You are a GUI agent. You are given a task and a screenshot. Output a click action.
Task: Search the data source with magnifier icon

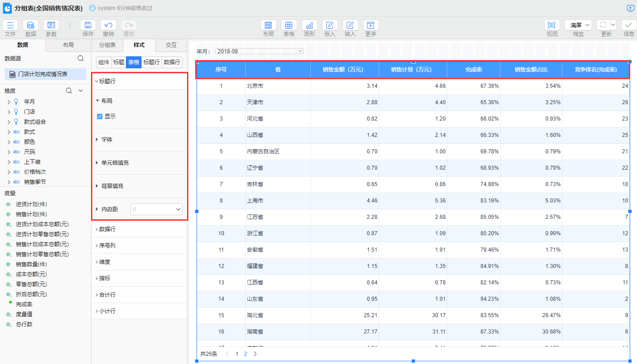(x=81, y=58)
